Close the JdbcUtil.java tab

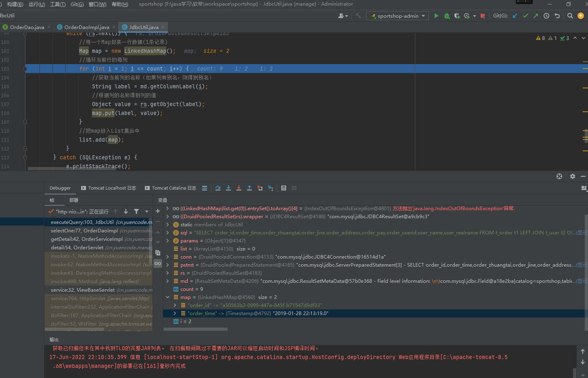tap(163, 27)
